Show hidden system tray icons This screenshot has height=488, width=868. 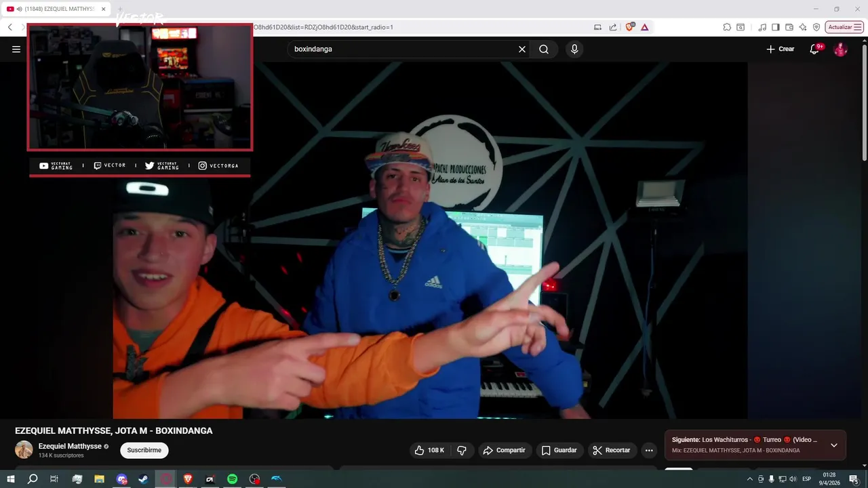(x=749, y=479)
